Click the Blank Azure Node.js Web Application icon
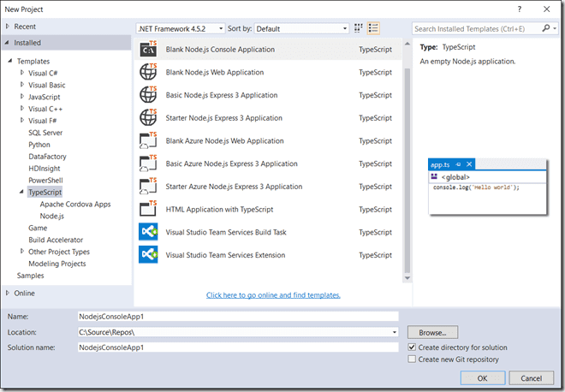The height and width of the screenshot is (392, 565). click(x=148, y=140)
